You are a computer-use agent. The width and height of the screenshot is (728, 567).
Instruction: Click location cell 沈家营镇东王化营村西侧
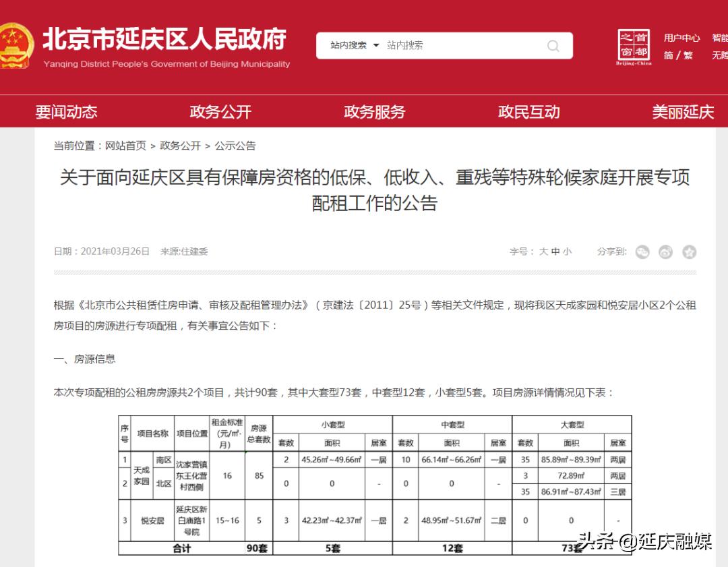[x=192, y=475]
